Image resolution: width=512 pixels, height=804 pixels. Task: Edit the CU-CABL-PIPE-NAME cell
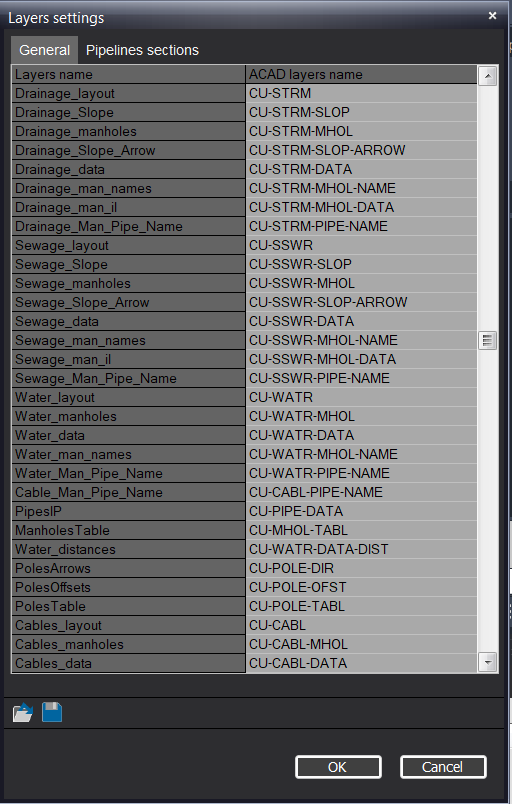coord(361,492)
